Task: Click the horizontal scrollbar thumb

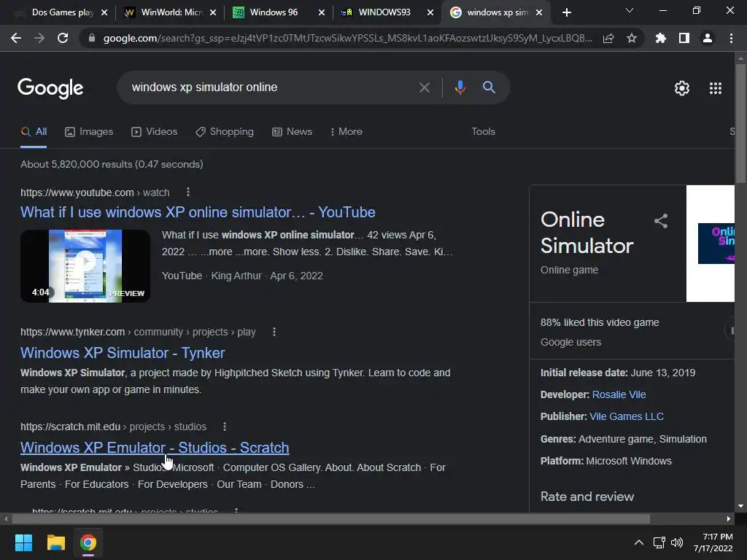Action: [330, 518]
